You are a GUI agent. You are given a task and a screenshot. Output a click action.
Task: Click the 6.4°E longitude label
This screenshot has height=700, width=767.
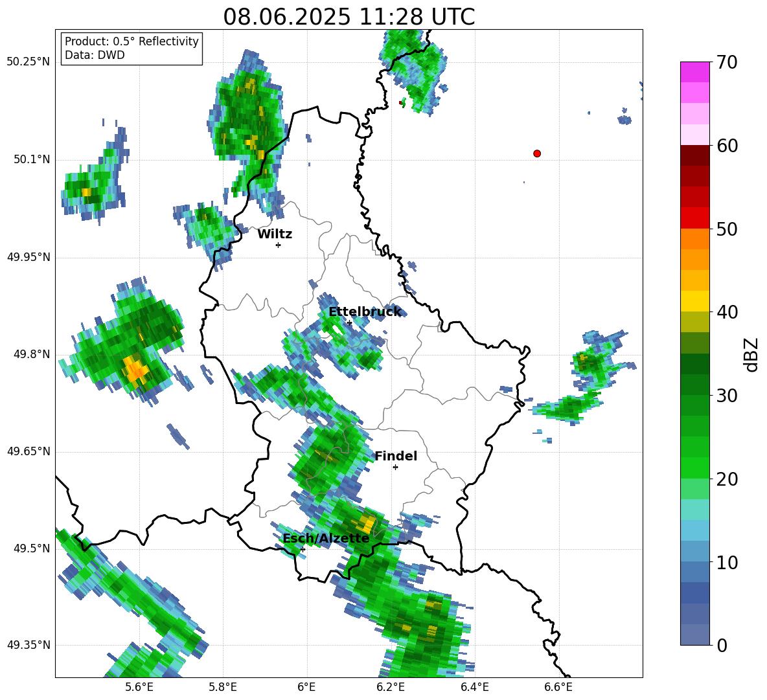[474, 687]
